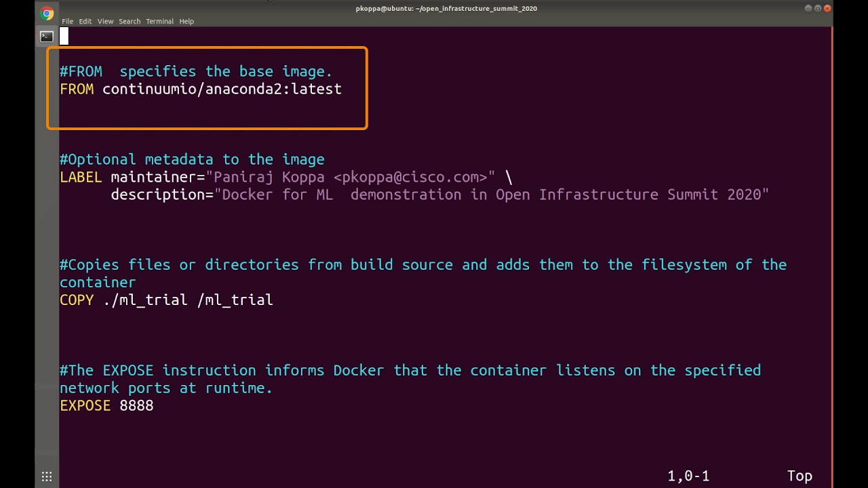Open the Search menu
This screenshot has height=488, width=868.
[130, 21]
